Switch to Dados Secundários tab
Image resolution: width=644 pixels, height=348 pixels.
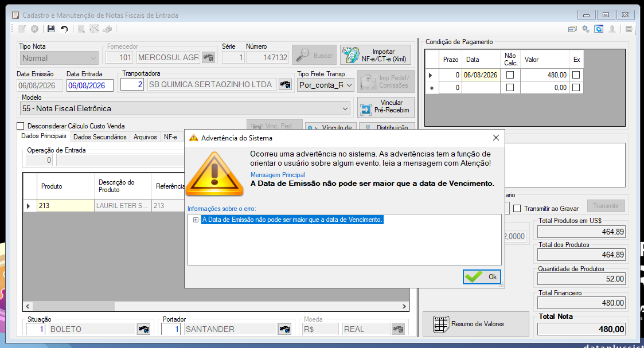(100, 137)
